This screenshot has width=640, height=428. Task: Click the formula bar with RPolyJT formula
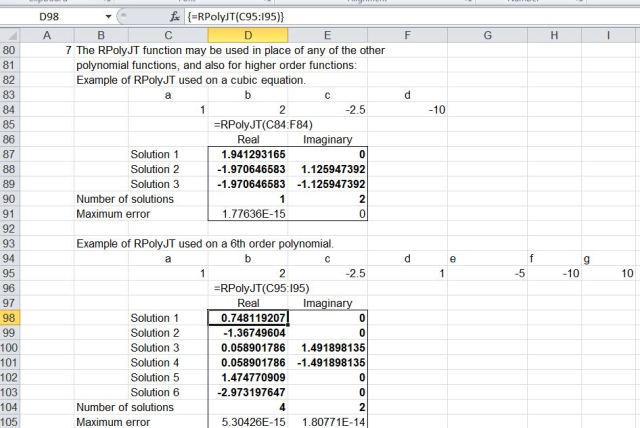click(400, 18)
